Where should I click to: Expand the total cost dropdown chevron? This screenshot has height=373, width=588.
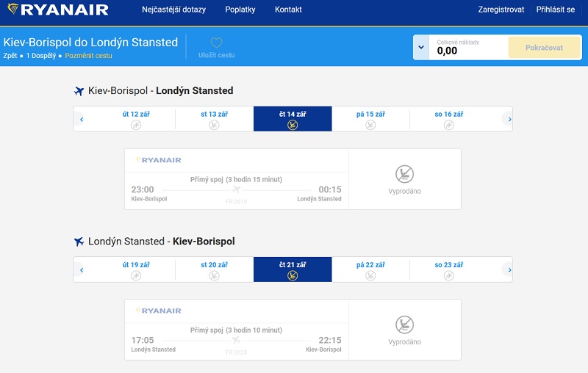[x=421, y=48]
